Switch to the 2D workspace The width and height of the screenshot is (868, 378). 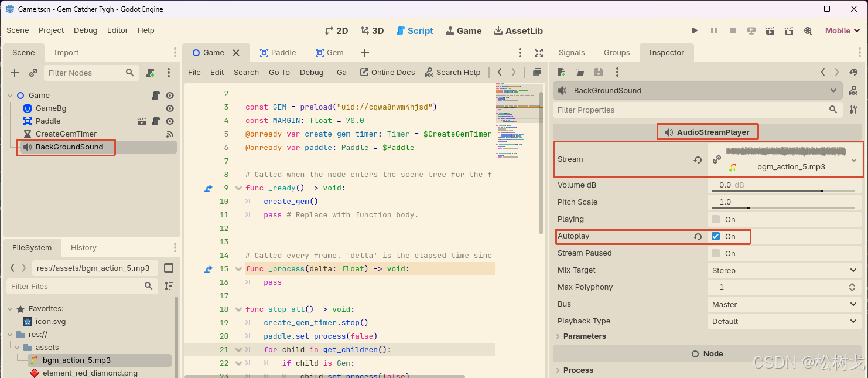[x=336, y=30]
